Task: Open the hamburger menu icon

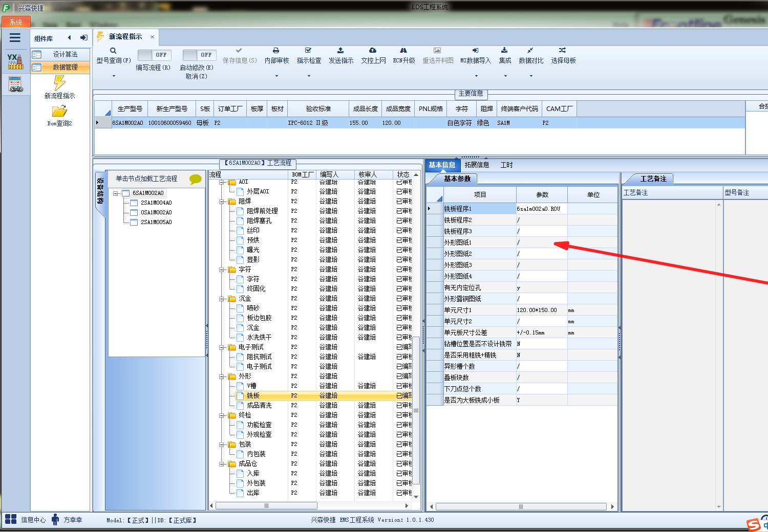Action: tap(15, 38)
